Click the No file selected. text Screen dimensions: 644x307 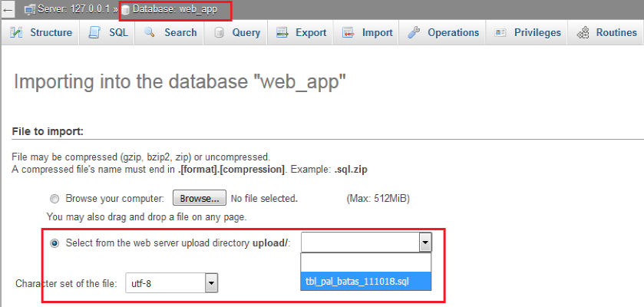[x=264, y=199]
